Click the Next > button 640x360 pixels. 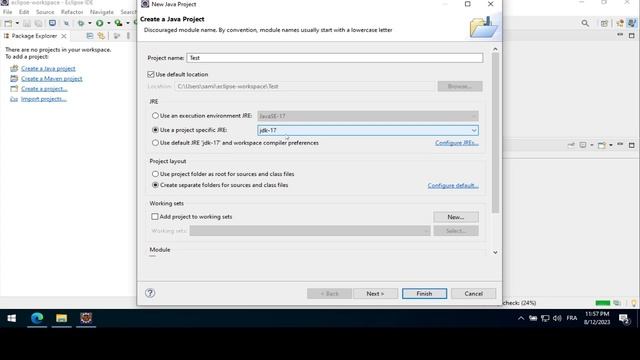click(x=375, y=293)
